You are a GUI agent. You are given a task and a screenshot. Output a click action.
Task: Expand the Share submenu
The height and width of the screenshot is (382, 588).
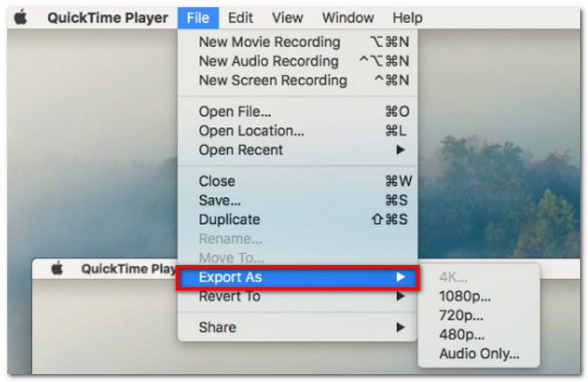coord(298,328)
